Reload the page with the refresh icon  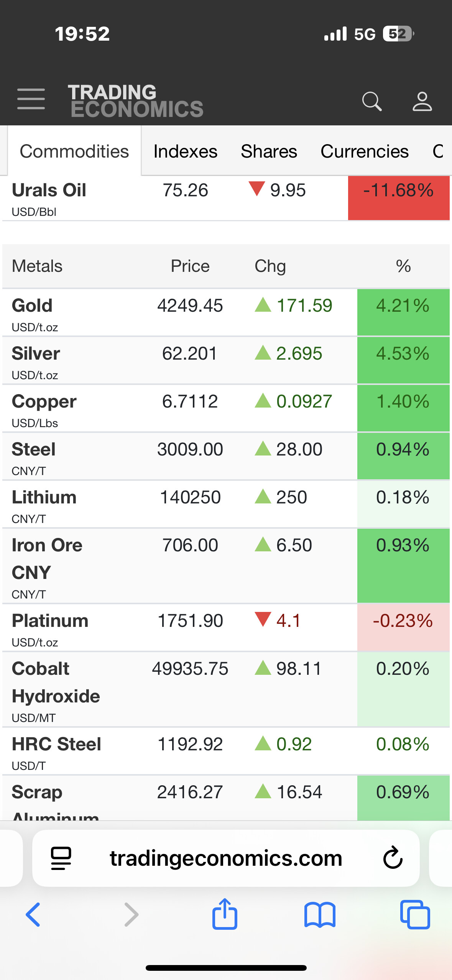coord(393,858)
